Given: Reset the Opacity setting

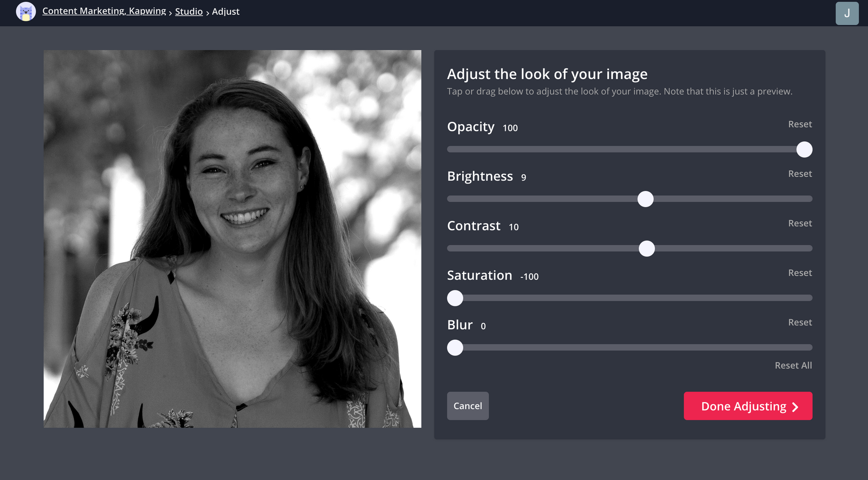Looking at the screenshot, I should pyautogui.click(x=800, y=124).
